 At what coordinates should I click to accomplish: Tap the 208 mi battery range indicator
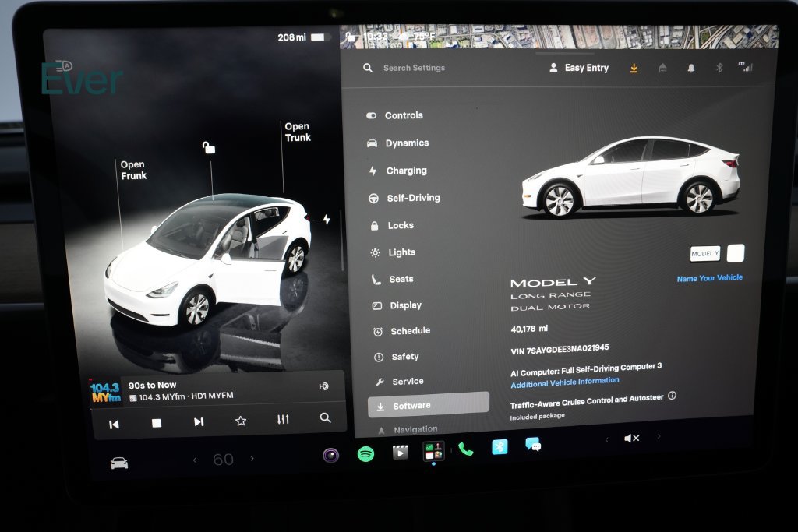(x=303, y=37)
